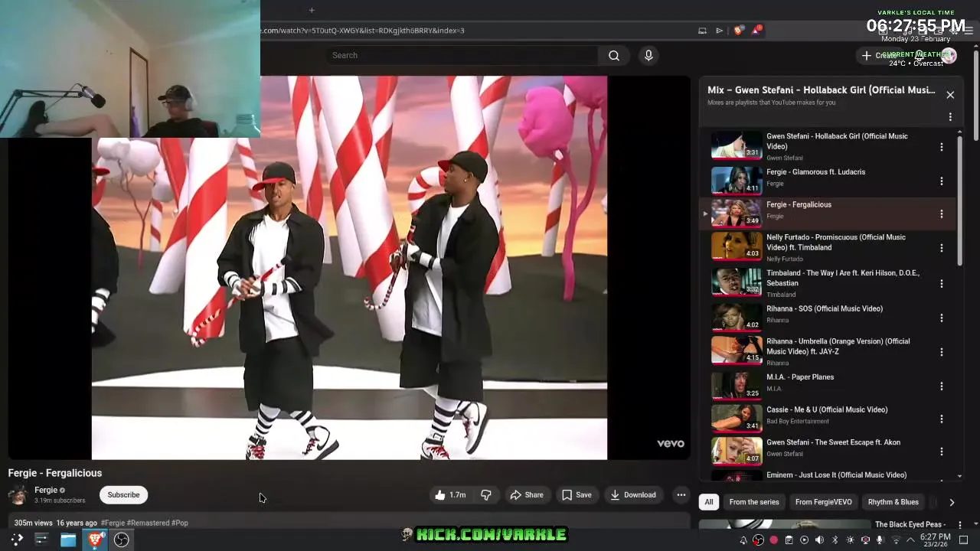The image size is (980, 551).
Task: Open the volume speaker tray icon
Action: (x=819, y=540)
